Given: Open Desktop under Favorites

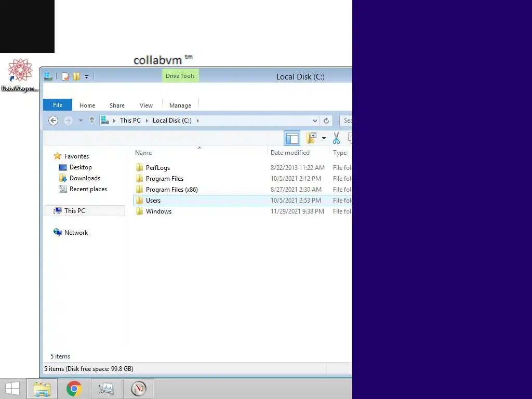Looking at the screenshot, I should pos(81,167).
